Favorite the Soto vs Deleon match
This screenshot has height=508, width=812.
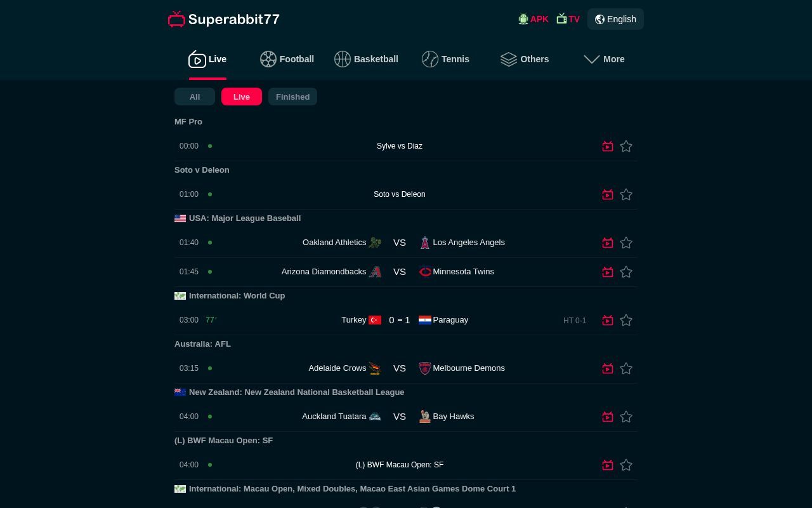(626, 194)
